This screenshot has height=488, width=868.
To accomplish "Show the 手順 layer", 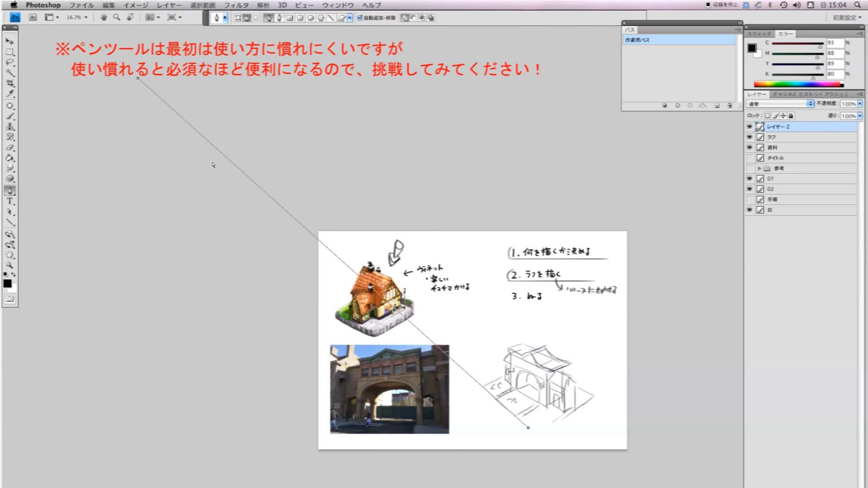I will [x=750, y=199].
